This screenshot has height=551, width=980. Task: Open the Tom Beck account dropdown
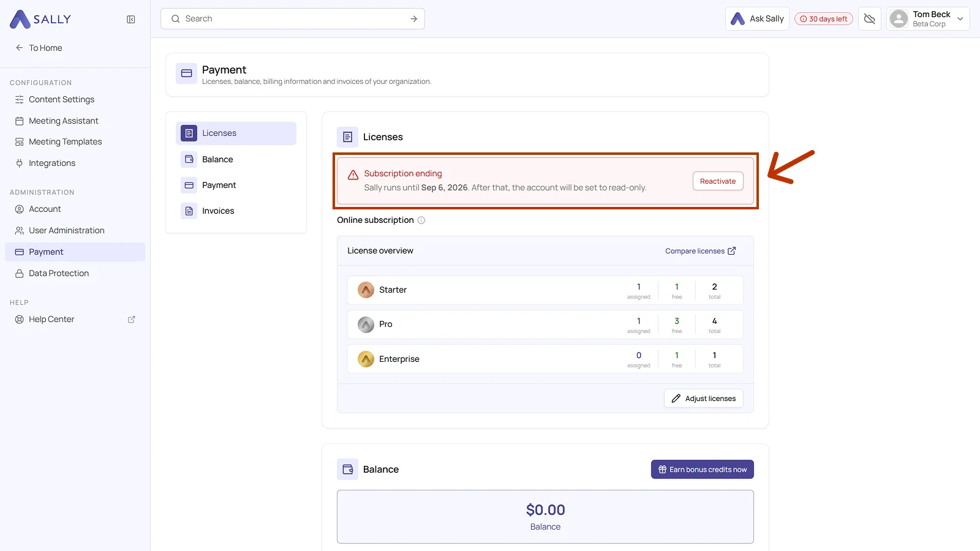(928, 19)
